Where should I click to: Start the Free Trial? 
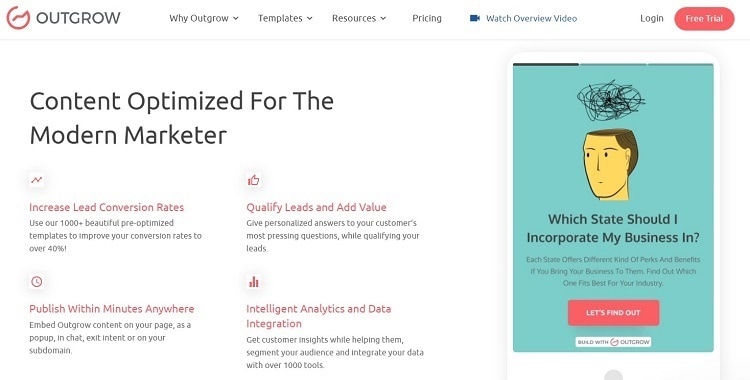click(704, 19)
